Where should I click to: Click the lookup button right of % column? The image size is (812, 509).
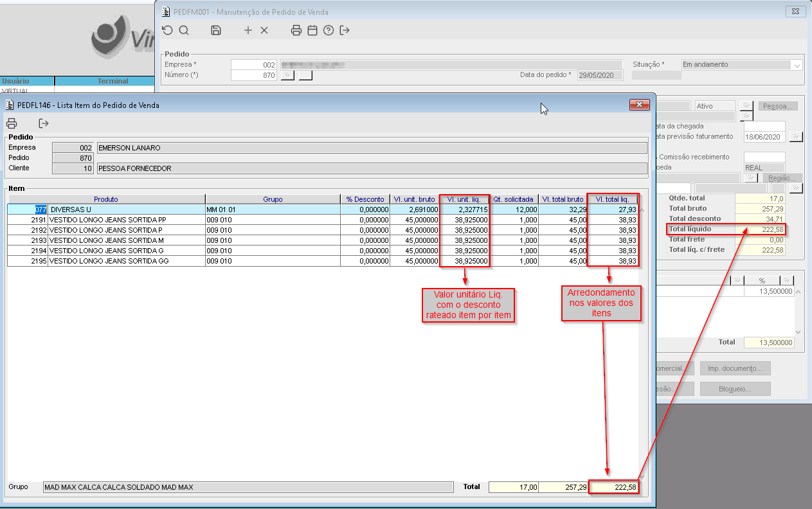coord(786,280)
